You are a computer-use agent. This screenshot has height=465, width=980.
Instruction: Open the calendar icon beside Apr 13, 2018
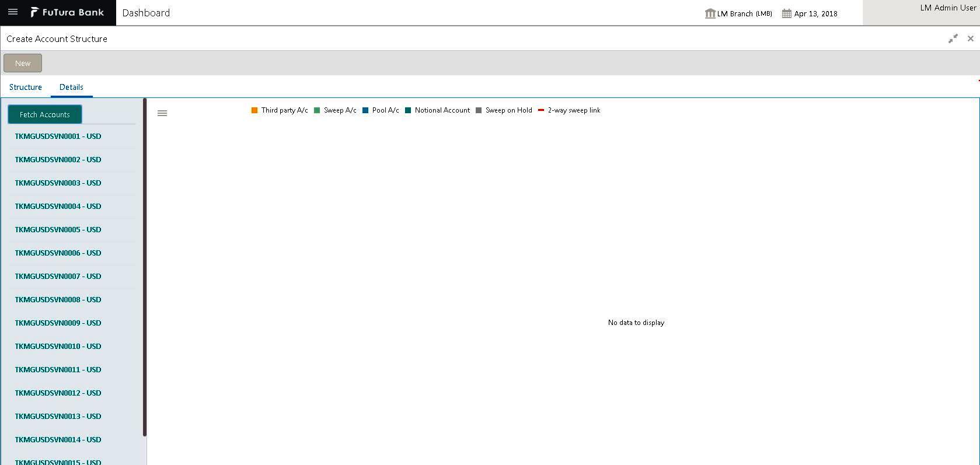787,13
